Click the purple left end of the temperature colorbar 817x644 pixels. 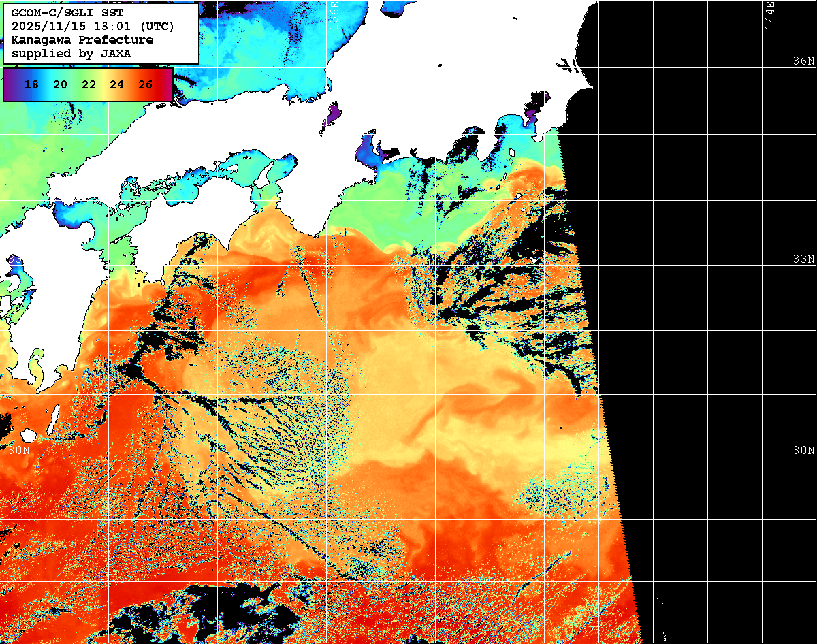pos(10,84)
